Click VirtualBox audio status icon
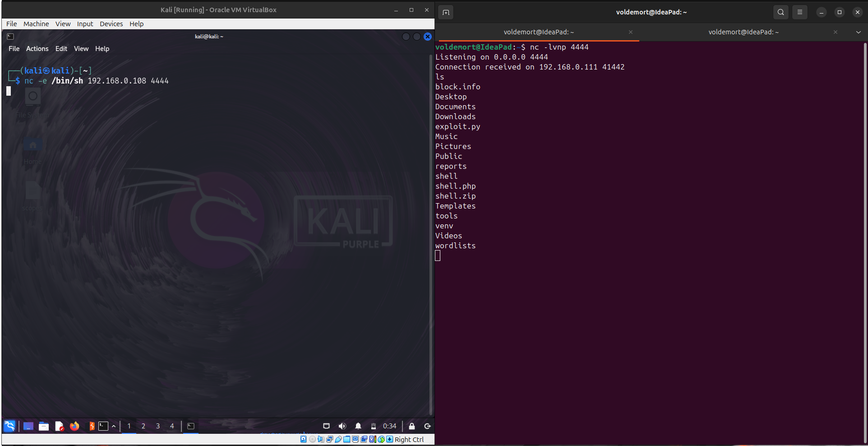Screen dimensions: 868x446 click(x=321, y=439)
